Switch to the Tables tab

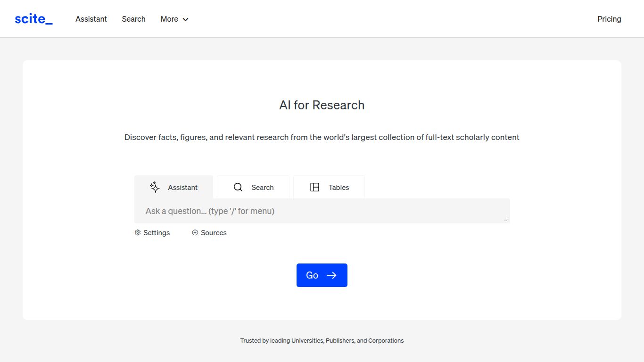click(x=339, y=187)
